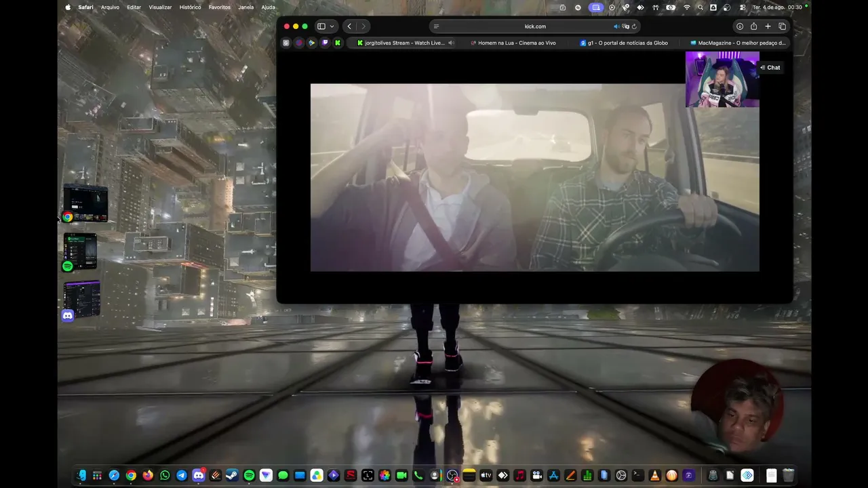The width and height of the screenshot is (868, 488).
Task: Click the date and time display
Action: click(777, 7)
